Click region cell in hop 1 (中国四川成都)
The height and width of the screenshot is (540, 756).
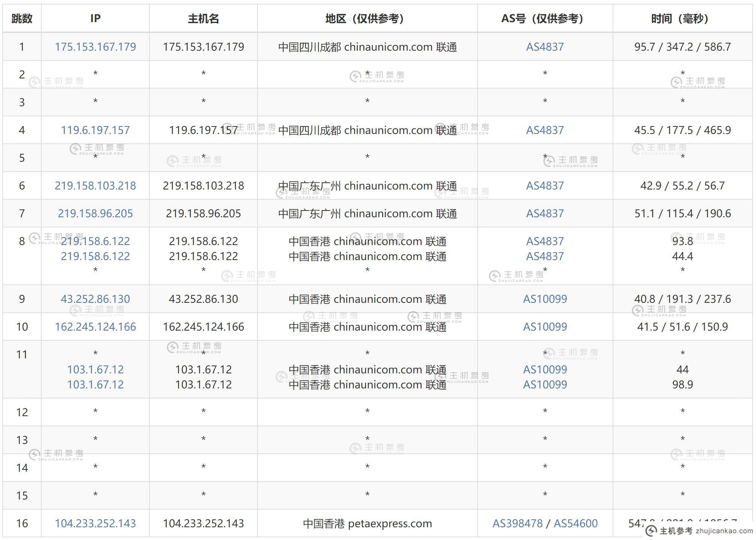tap(367, 47)
